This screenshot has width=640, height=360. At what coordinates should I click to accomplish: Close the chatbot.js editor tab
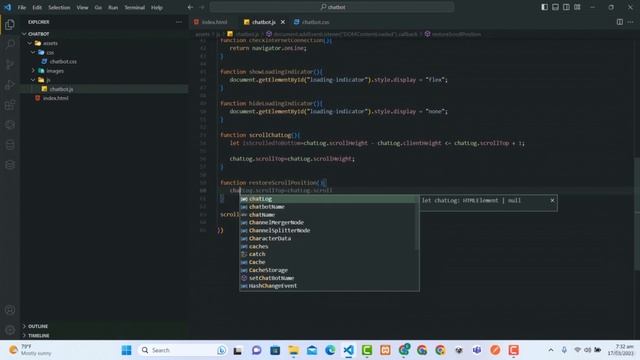click(x=282, y=22)
